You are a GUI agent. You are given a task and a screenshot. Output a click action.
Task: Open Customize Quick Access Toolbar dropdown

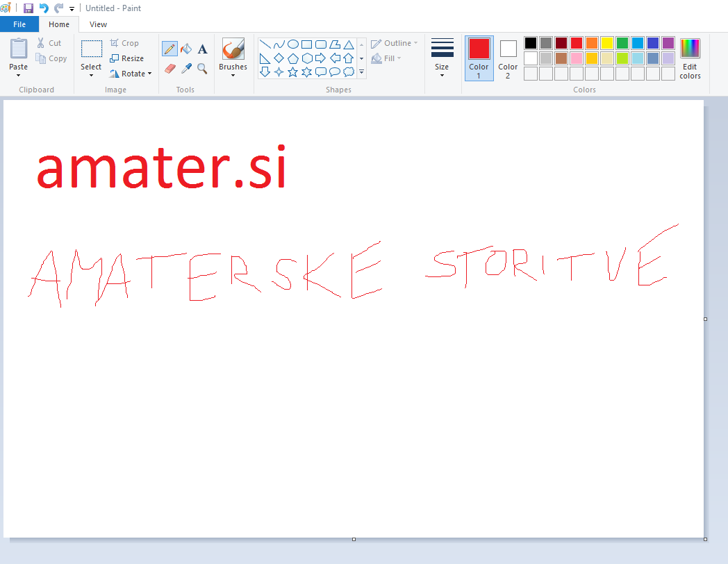(72, 8)
